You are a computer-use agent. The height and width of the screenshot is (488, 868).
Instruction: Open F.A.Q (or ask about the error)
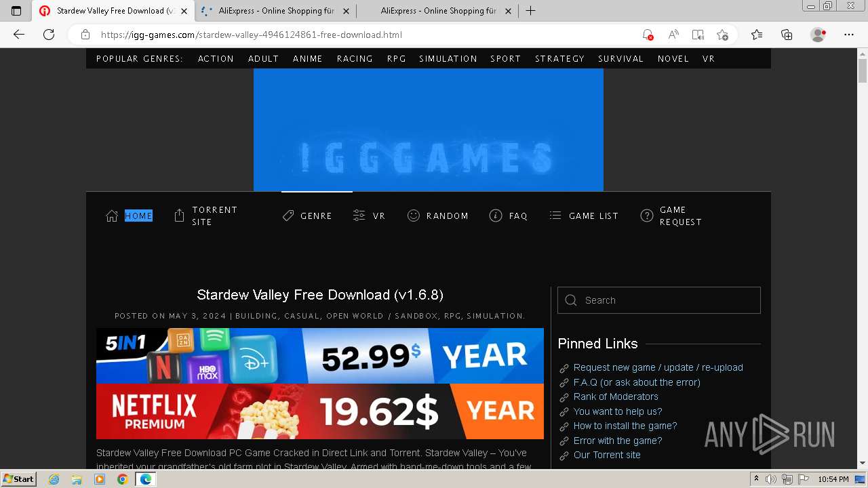coord(637,382)
